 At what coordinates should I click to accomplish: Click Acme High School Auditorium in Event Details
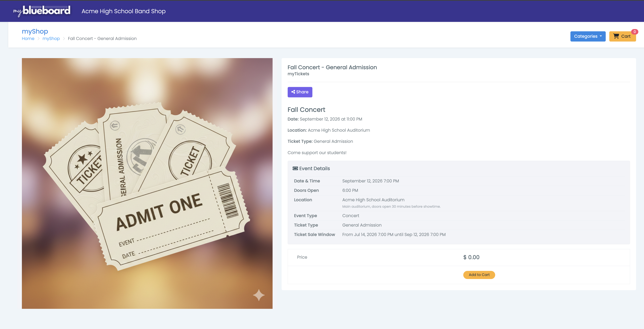tap(373, 200)
